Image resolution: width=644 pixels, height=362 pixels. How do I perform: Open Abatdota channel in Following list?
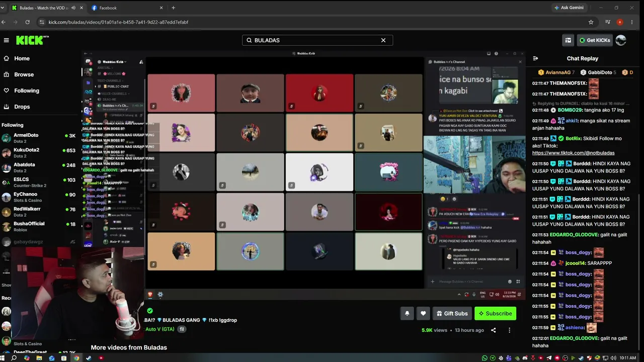pos(39,167)
